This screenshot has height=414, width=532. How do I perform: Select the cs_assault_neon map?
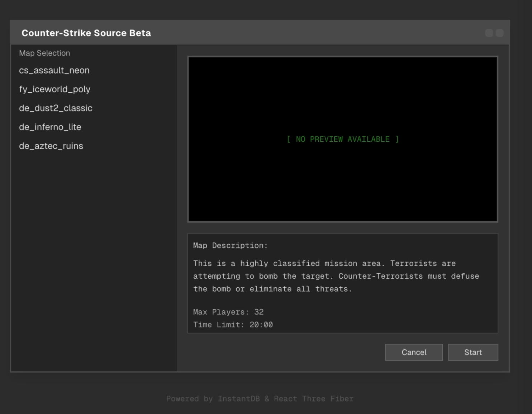coord(54,70)
